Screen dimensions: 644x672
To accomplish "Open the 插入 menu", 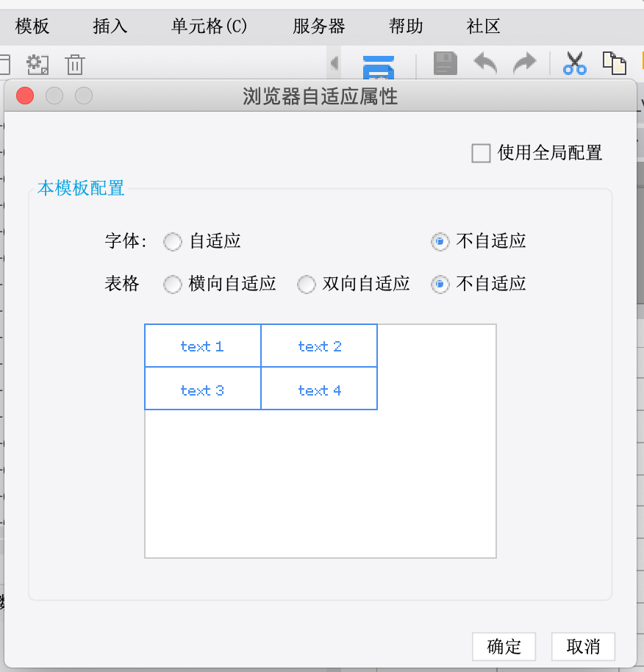I will pyautogui.click(x=110, y=26).
